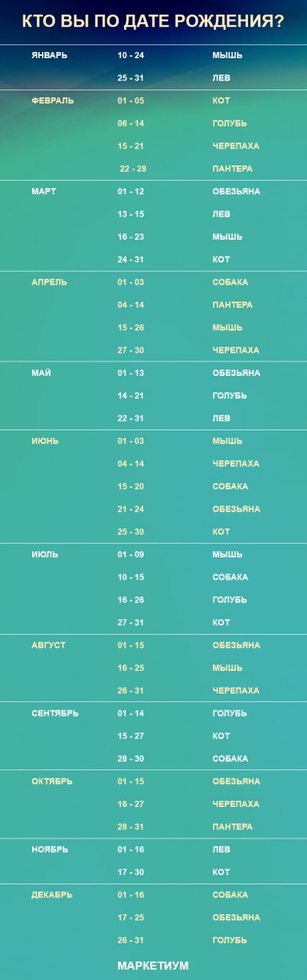
Task: Click the title КТО ВЫ ПО ДАТЕ РОЖДЕНИЯ?
Action: click(153, 21)
